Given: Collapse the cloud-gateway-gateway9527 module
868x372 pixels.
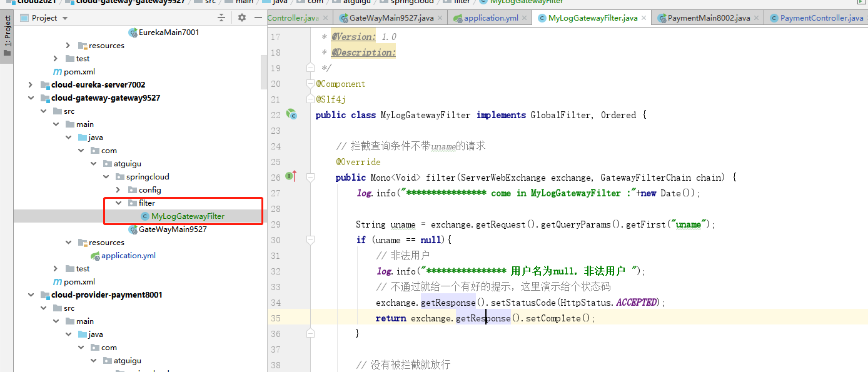Looking at the screenshot, I should 30,98.
